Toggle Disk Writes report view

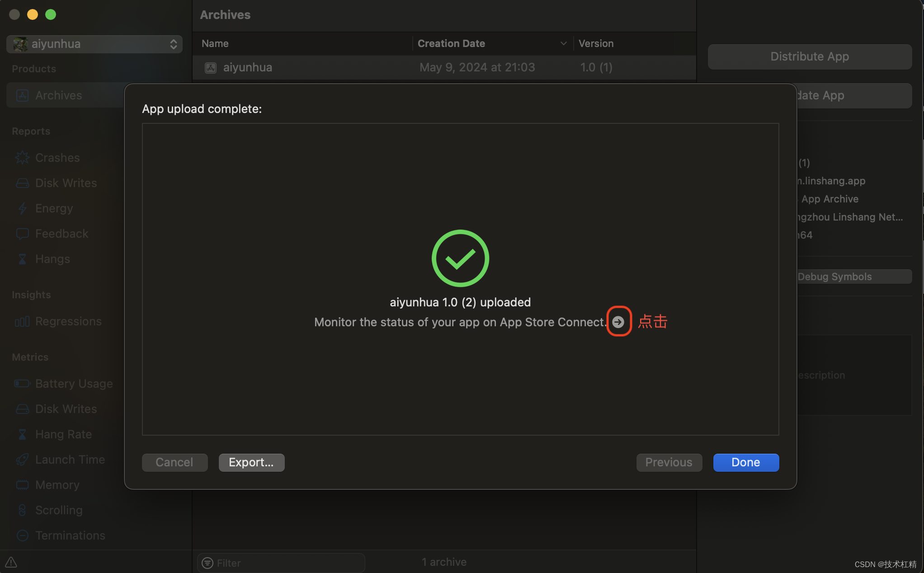pyautogui.click(x=66, y=183)
